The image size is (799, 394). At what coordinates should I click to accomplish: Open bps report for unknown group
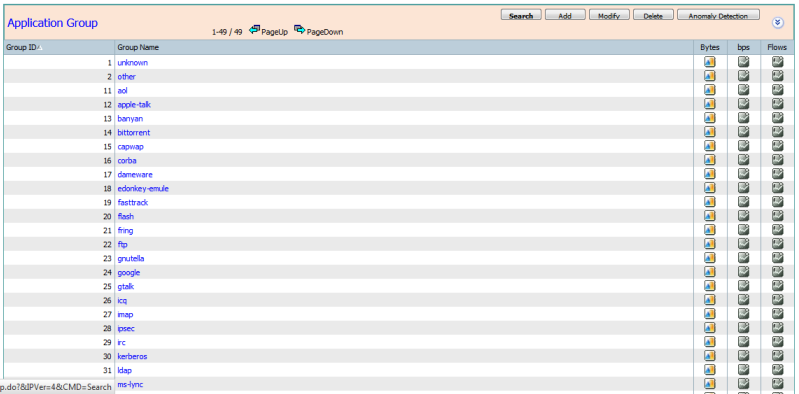(743, 62)
